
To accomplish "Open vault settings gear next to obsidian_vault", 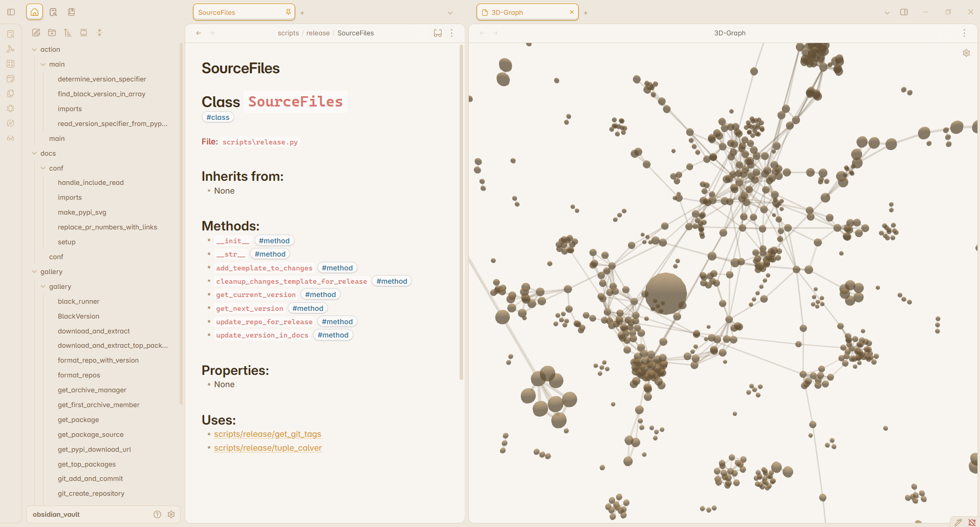I will (x=171, y=514).
